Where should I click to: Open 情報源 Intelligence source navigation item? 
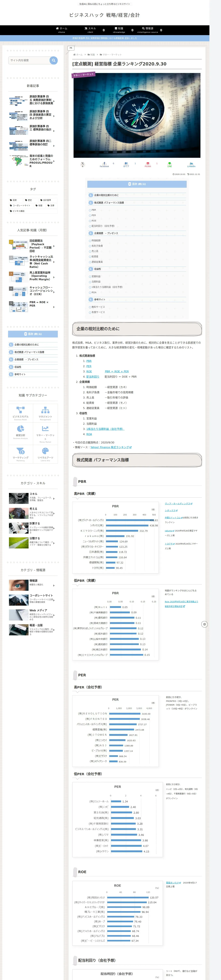pyautogui.click(x=148, y=30)
